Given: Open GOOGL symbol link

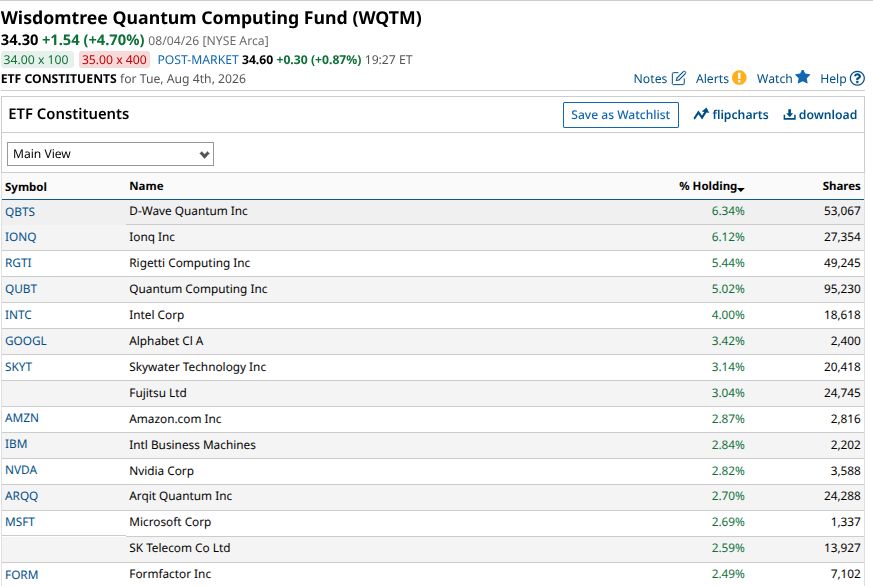Looking at the screenshot, I should [26, 341].
